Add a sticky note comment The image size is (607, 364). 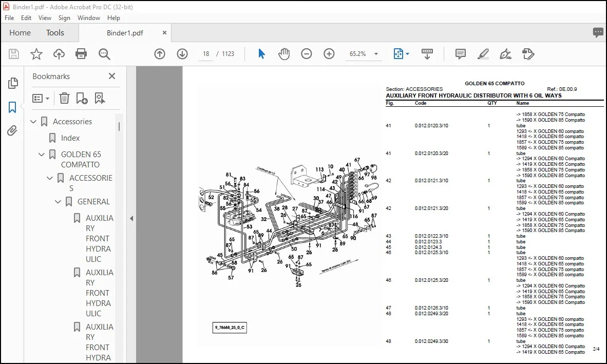(x=460, y=54)
